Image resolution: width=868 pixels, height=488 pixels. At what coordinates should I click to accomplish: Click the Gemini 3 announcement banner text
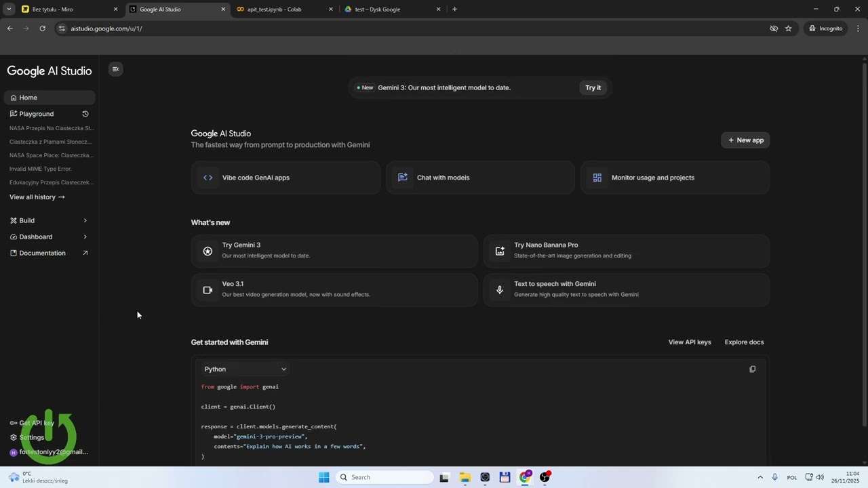[444, 87]
